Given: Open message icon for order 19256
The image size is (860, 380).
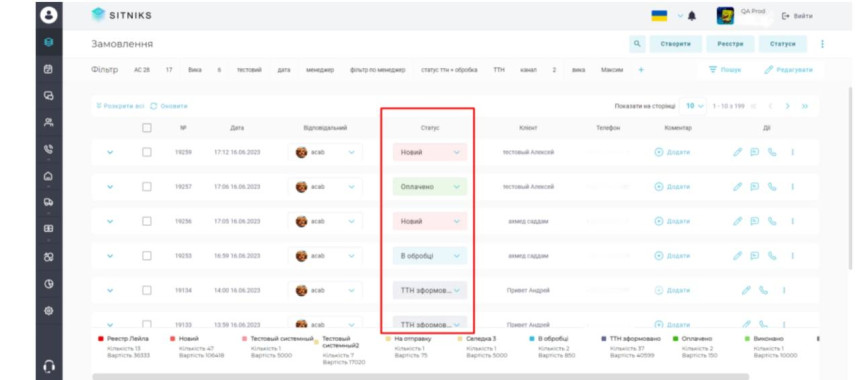Looking at the screenshot, I should [x=755, y=222].
